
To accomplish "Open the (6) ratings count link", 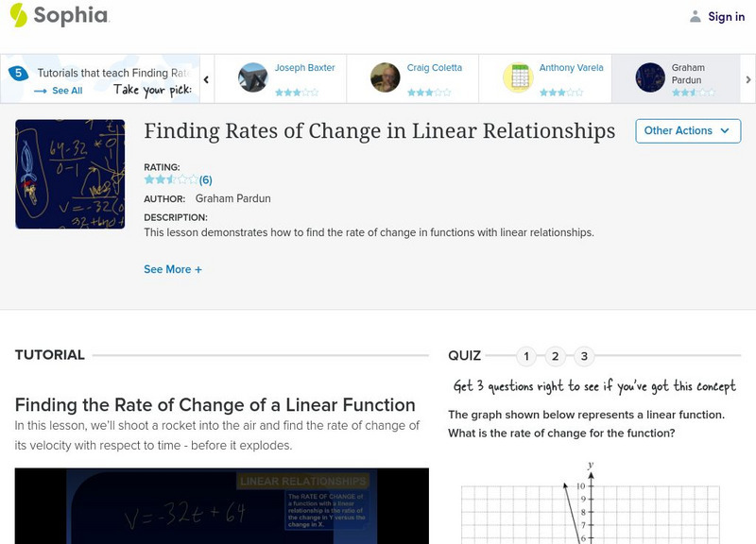I will 205,179.
